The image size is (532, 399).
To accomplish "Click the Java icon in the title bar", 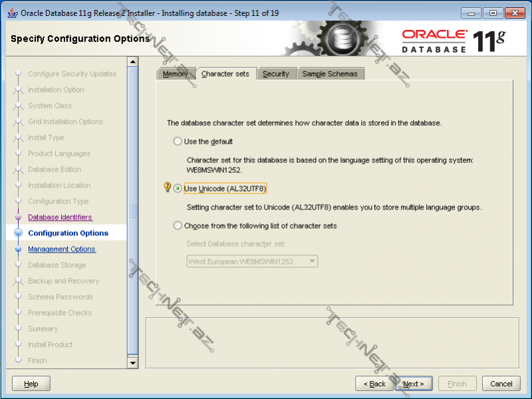I will point(13,13).
